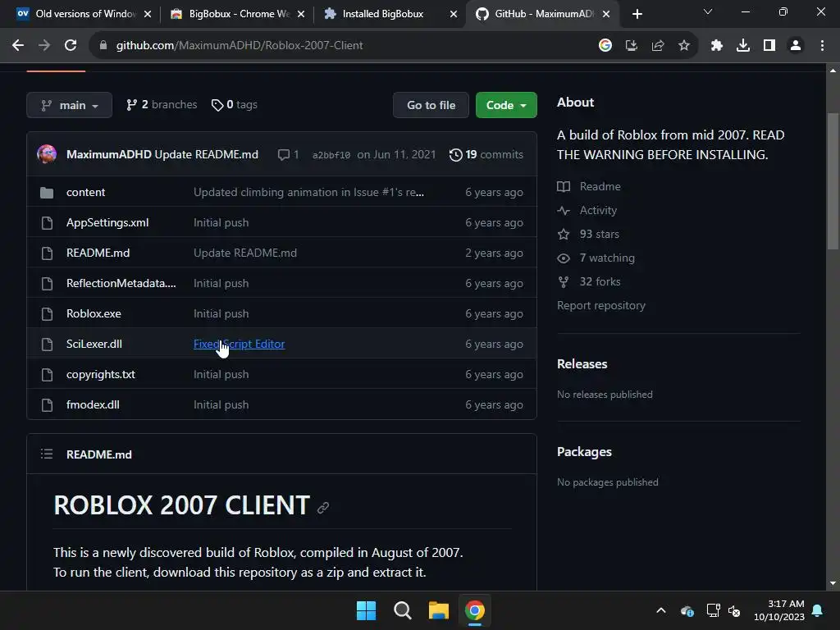Screen dimensions: 840x630
Task: Open the Releases heading link
Action: [x=582, y=363]
